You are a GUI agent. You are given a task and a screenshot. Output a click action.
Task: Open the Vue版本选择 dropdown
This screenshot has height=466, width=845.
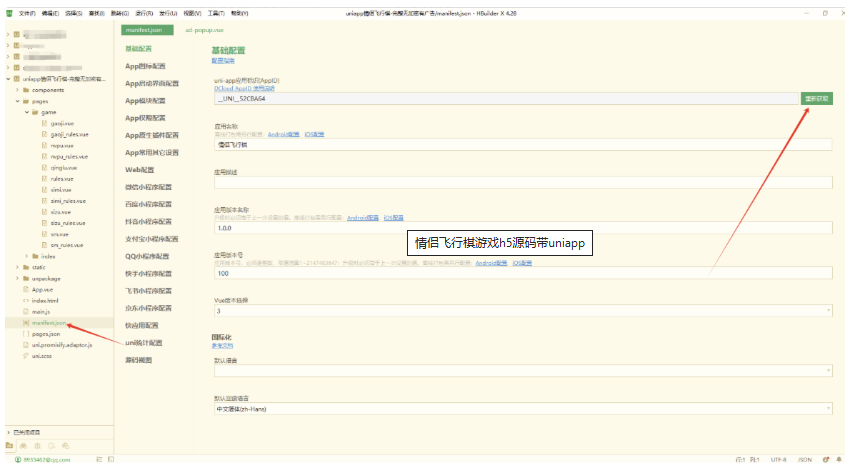(x=522, y=311)
